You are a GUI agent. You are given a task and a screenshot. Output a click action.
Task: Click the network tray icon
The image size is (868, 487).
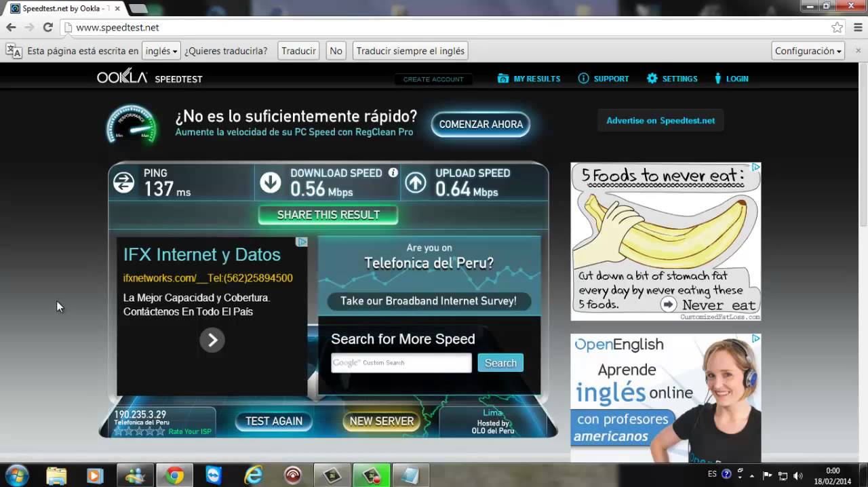pyautogui.click(x=783, y=475)
